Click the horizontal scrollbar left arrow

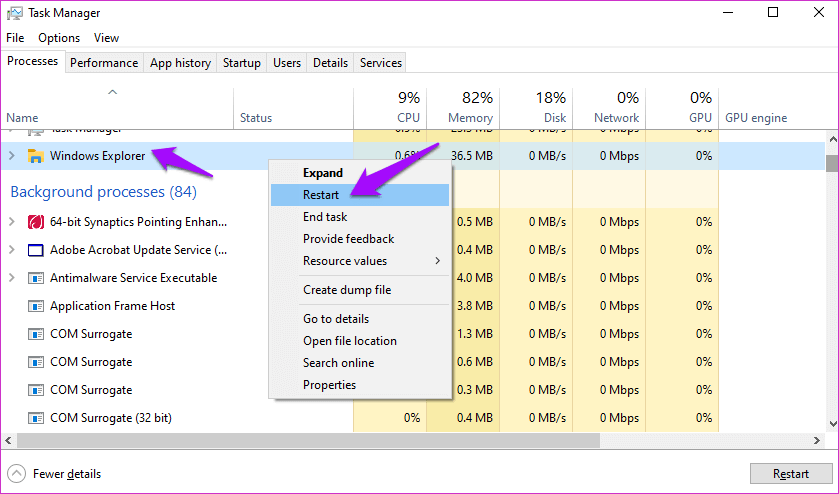(8, 440)
